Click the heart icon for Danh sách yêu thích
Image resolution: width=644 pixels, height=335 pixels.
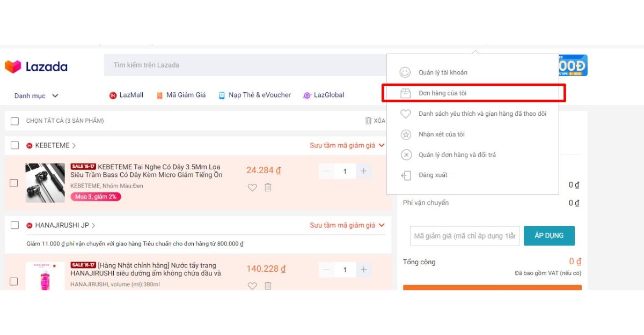point(406,114)
